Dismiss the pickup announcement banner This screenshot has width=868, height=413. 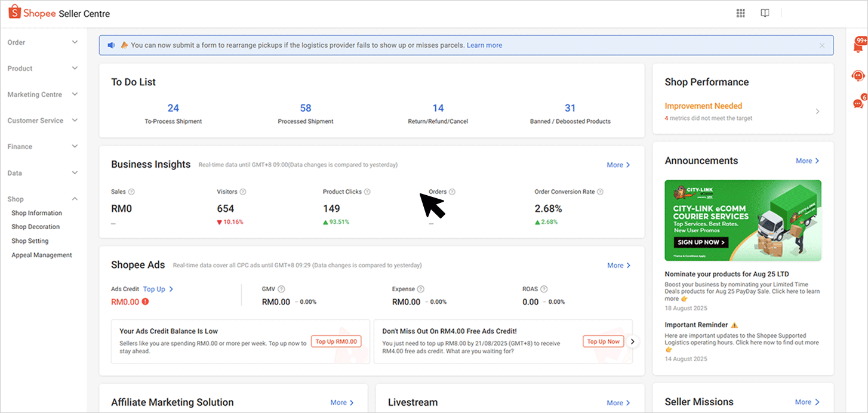(822, 45)
